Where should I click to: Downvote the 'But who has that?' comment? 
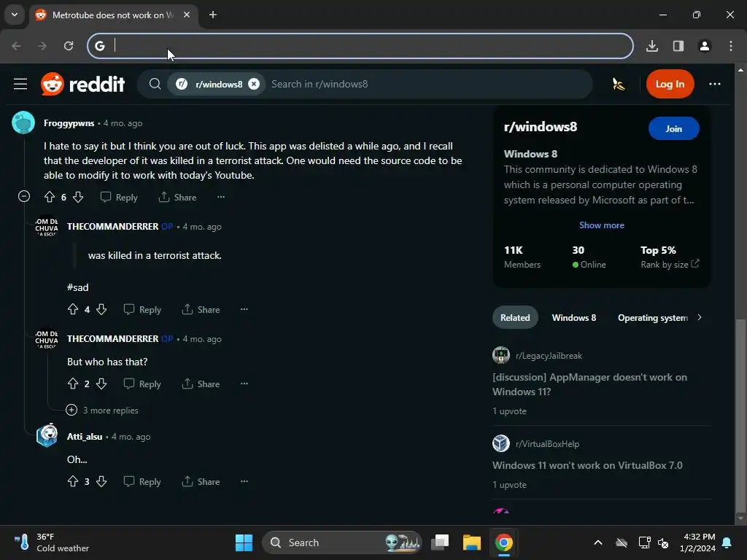click(x=101, y=384)
